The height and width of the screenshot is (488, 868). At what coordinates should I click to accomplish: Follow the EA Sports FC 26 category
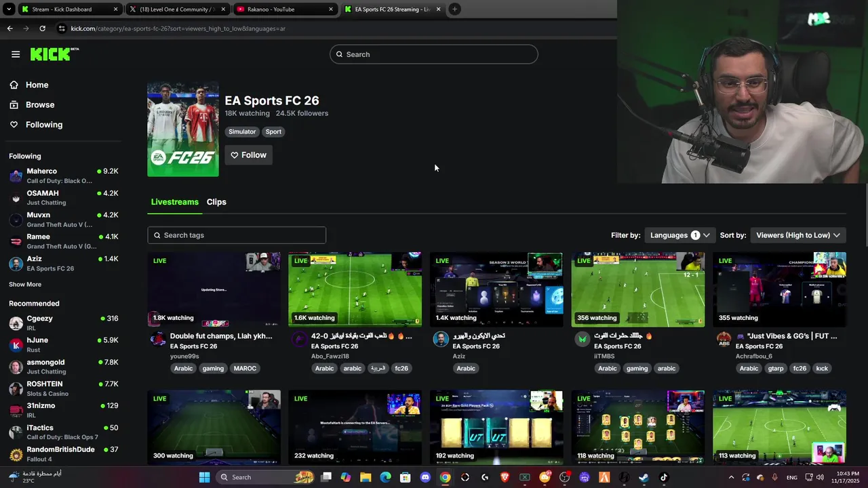[248, 155]
